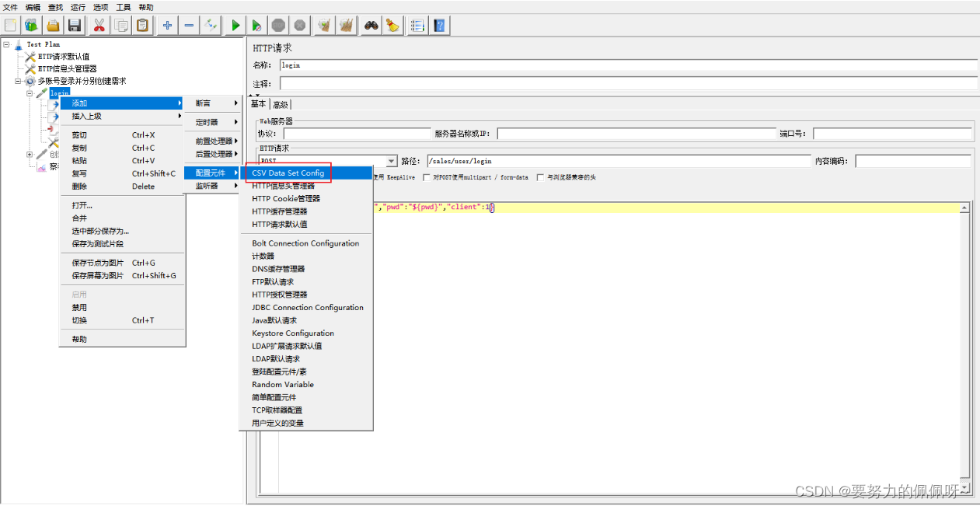This screenshot has width=980, height=506.
Task: Choose Random Variable menu item
Action: coord(305,384)
